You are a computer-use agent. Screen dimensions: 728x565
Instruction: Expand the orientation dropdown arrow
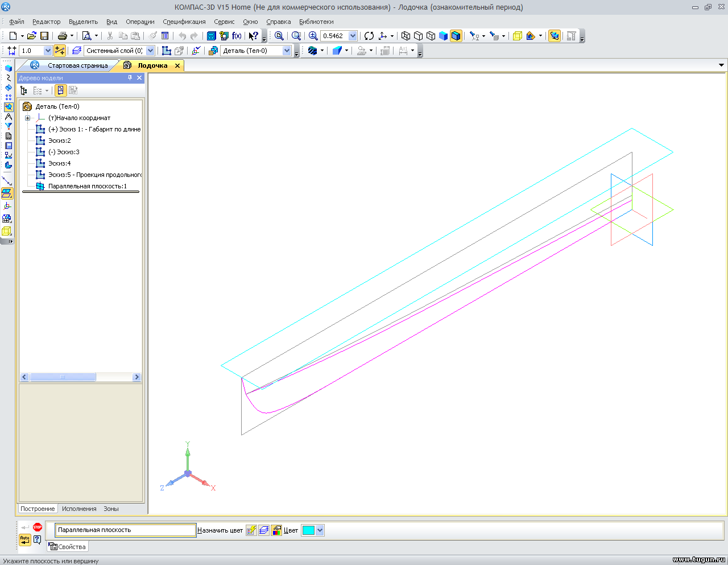pos(392,36)
